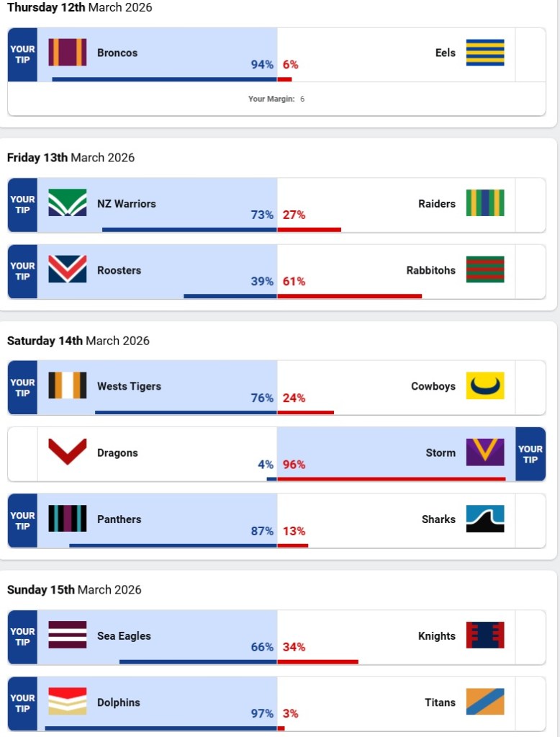The height and width of the screenshot is (737, 560).
Task: Toggle the tip box for Dragons
Action: [22, 454]
